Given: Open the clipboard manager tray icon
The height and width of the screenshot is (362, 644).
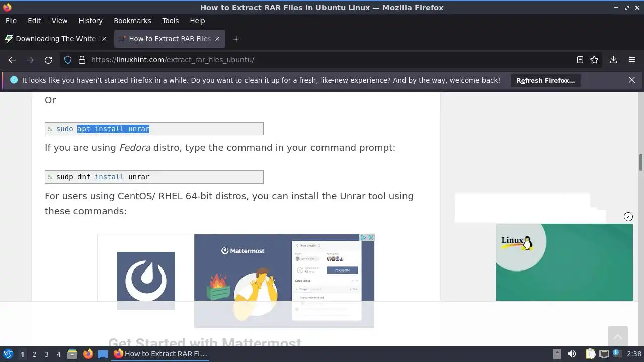Looking at the screenshot, I should click(x=590, y=354).
